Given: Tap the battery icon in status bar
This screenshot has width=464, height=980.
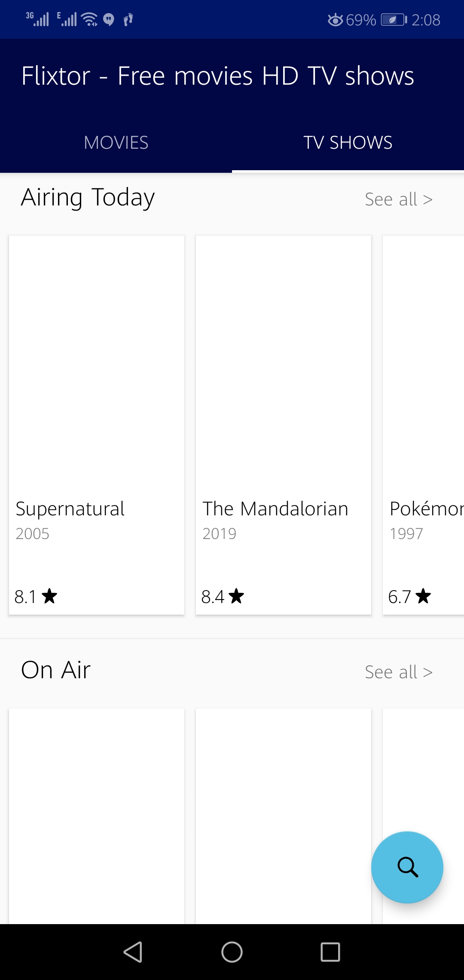Looking at the screenshot, I should (394, 20).
